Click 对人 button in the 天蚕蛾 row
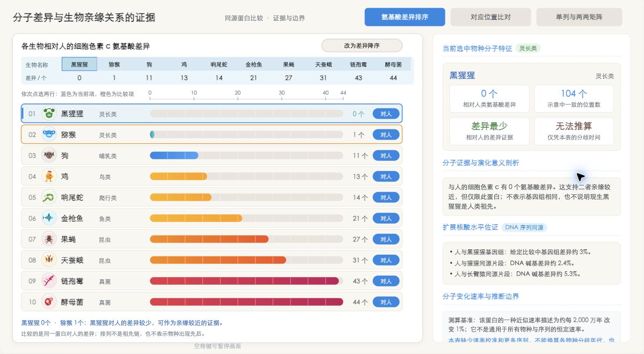Image resolution: width=644 pixels, height=354 pixels. [x=386, y=260]
